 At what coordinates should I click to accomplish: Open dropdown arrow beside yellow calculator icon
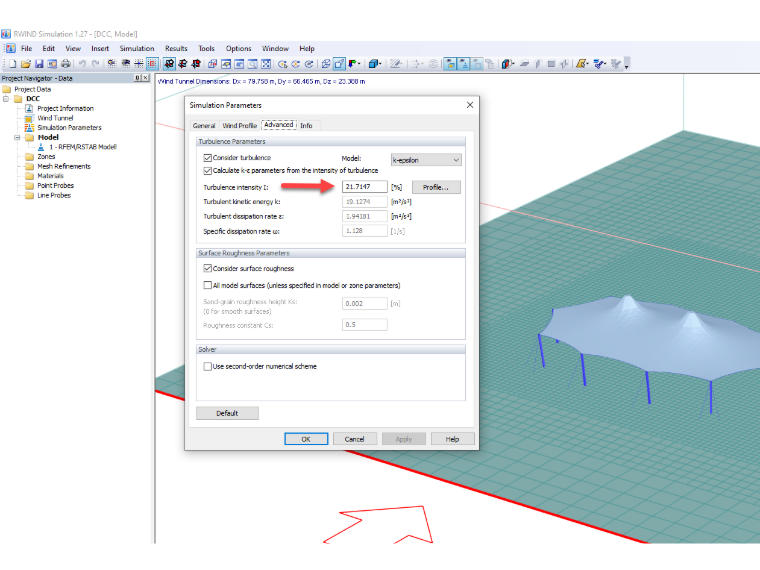tap(587, 63)
